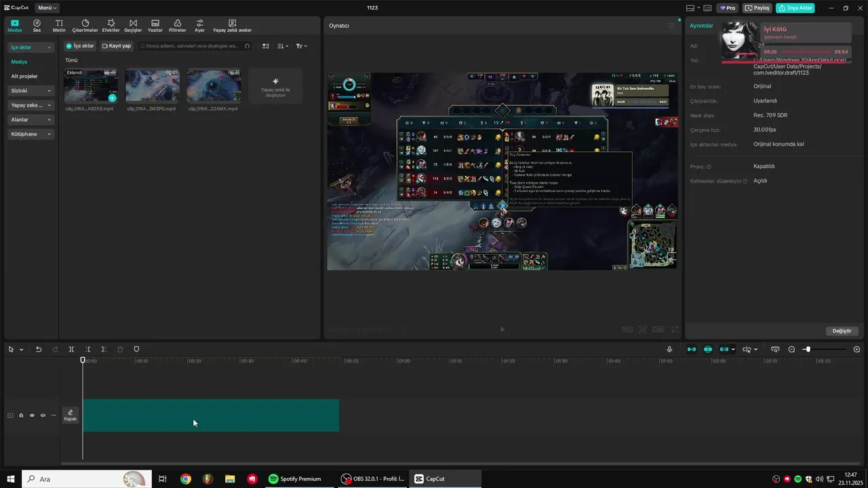Click the player hamburger menu icon
The image size is (868, 488).
[x=671, y=26]
